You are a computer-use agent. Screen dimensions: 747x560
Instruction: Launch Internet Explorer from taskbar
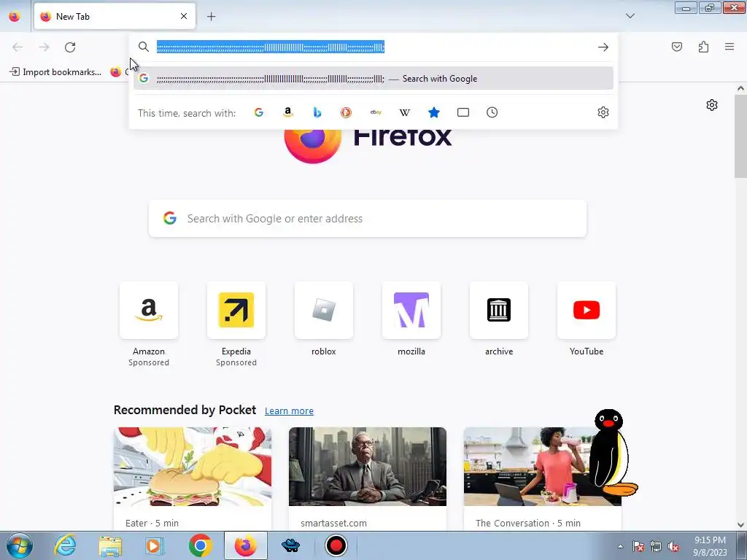coord(65,545)
